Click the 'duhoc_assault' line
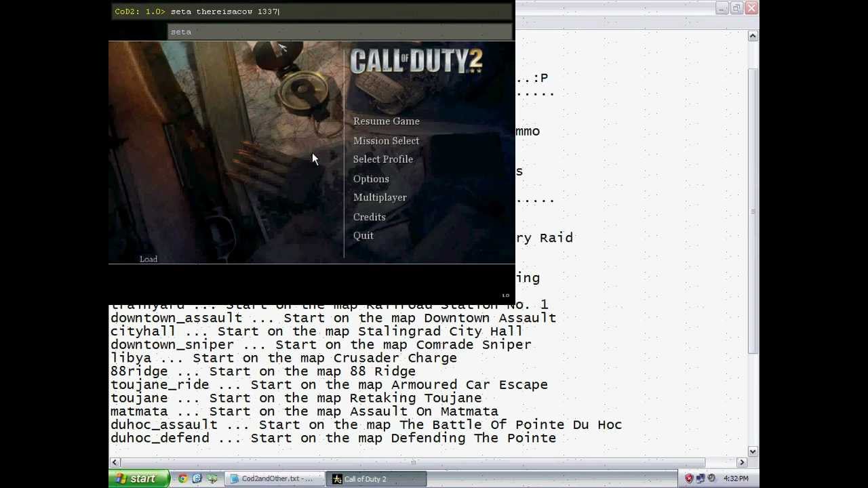The height and width of the screenshot is (488, 868). point(366,425)
